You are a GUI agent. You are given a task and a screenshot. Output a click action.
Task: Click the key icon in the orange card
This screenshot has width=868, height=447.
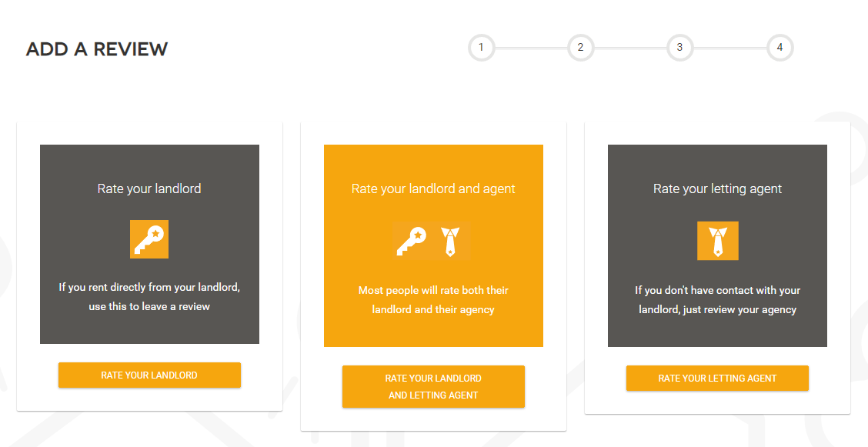pos(412,241)
